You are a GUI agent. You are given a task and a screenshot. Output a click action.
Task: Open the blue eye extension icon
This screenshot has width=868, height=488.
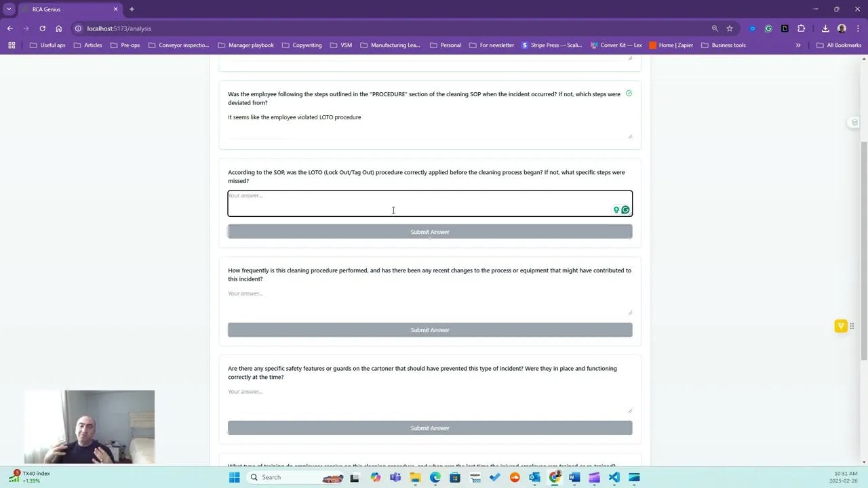[x=752, y=28]
